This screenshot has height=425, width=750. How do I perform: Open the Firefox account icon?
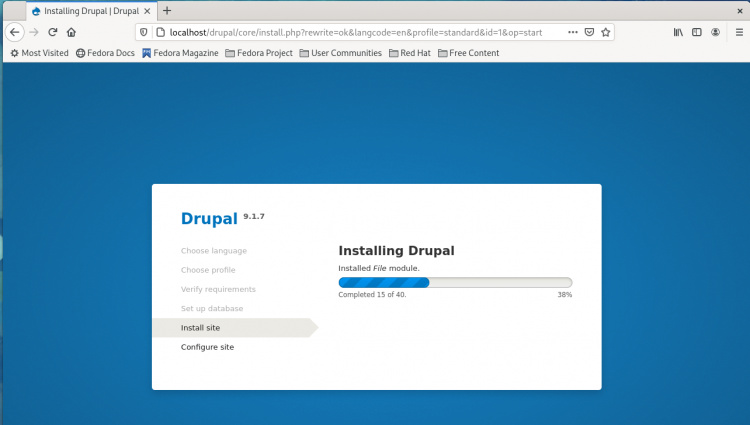point(716,32)
